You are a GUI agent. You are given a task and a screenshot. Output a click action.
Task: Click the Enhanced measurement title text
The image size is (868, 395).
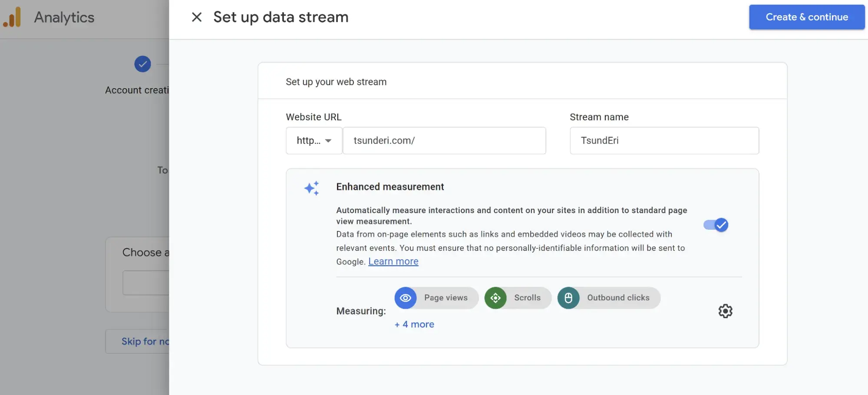[x=390, y=187]
